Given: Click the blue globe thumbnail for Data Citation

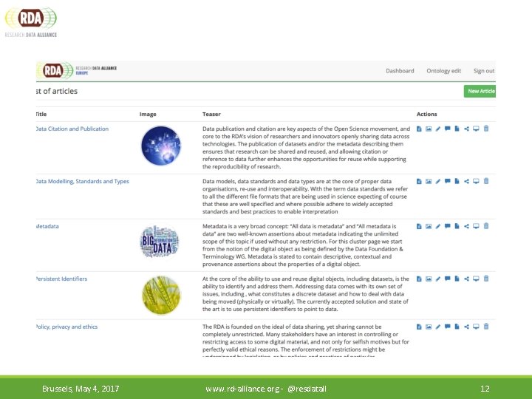Looking at the screenshot, I should 161,146.
